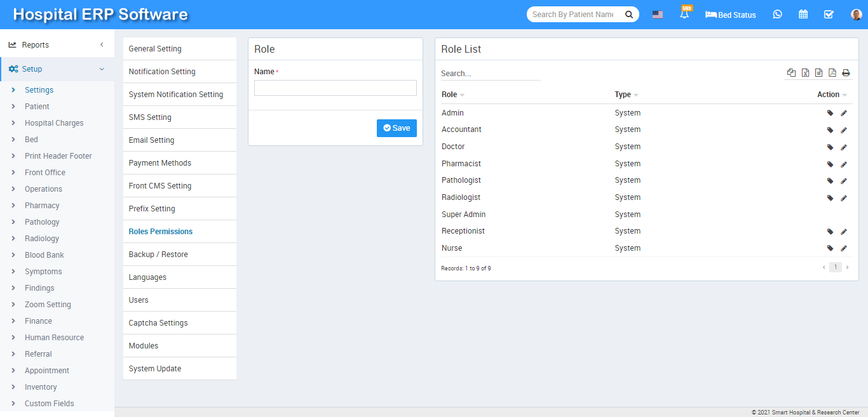The width and height of the screenshot is (868, 417).
Task: Click the edit pencil for Accountant role
Action: [x=844, y=130]
